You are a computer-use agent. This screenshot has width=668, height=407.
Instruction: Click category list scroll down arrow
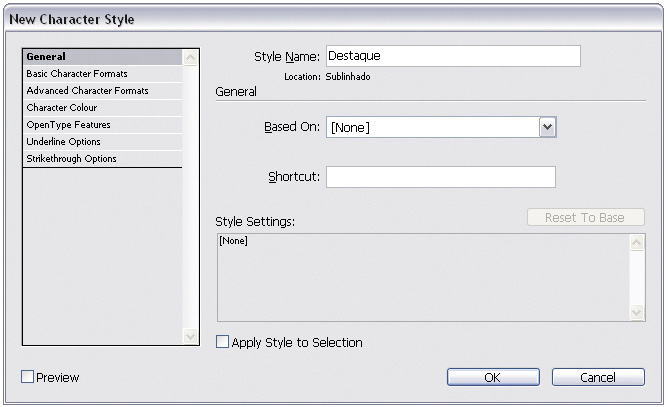pyautogui.click(x=190, y=336)
